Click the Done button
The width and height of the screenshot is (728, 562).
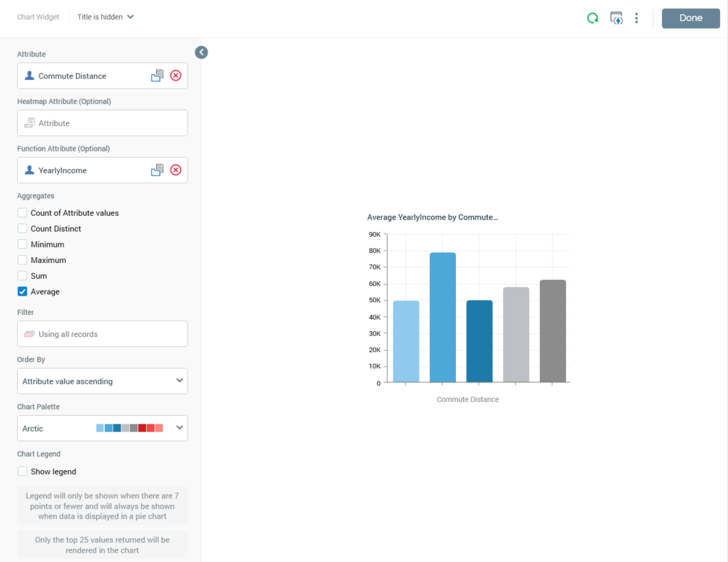691,18
